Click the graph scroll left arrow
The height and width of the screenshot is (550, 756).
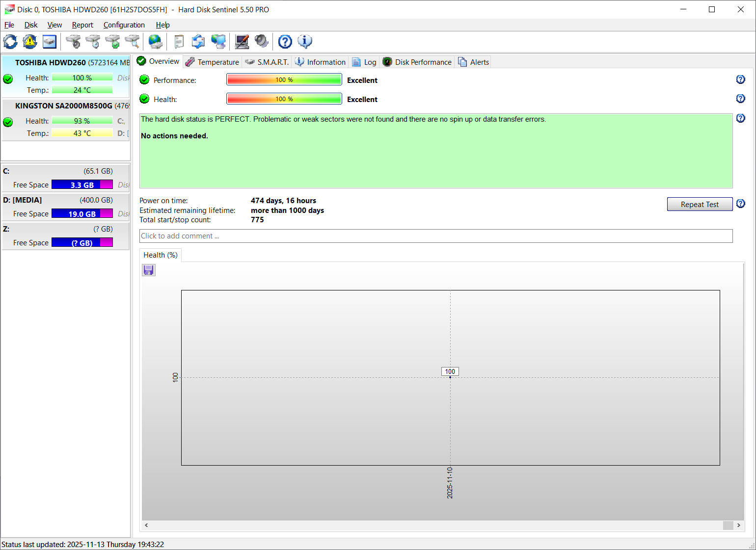[146, 525]
